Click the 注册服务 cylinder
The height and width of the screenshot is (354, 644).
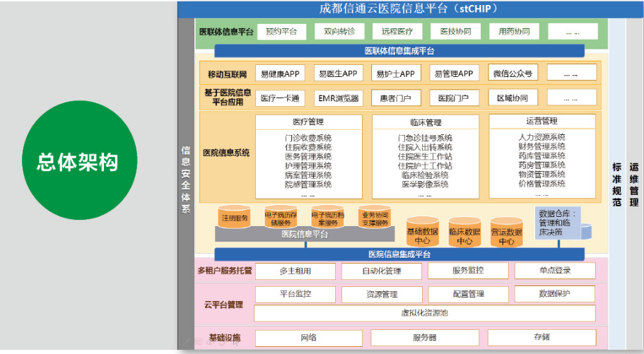(235, 217)
